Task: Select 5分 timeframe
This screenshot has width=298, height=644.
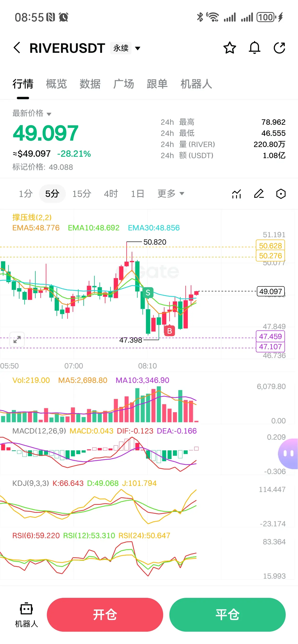Action: coord(52,193)
